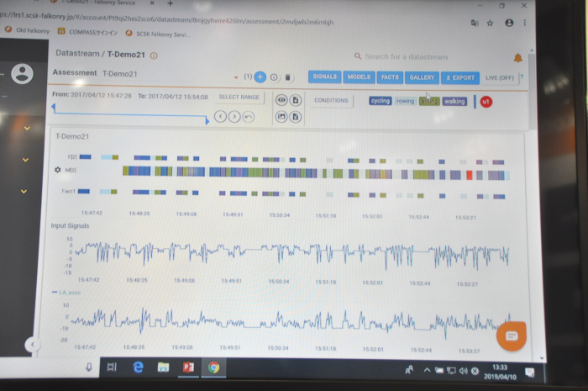Image resolution: width=588 pixels, height=391 pixels.
Task: Collapse the sidebar with left arrow
Action: tap(33, 345)
